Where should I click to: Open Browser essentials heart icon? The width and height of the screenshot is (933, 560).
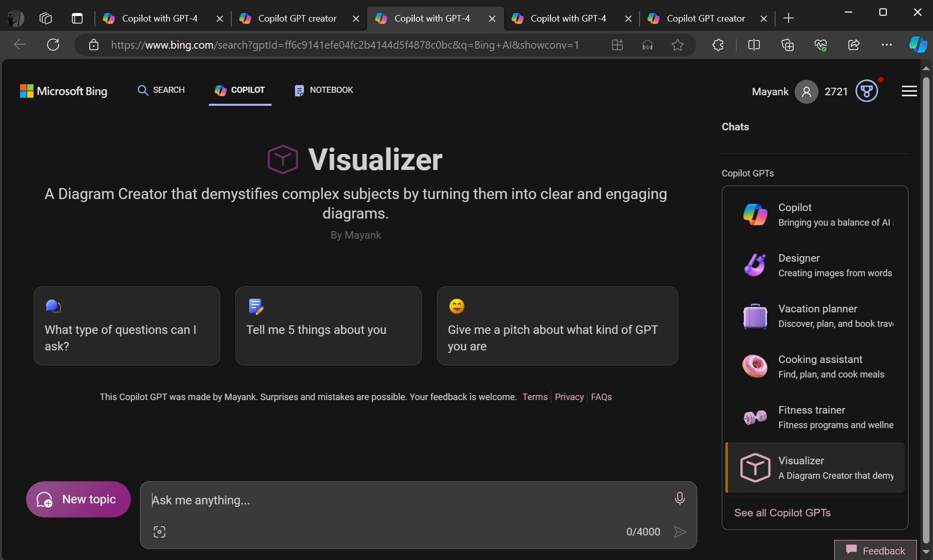(821, 45)
